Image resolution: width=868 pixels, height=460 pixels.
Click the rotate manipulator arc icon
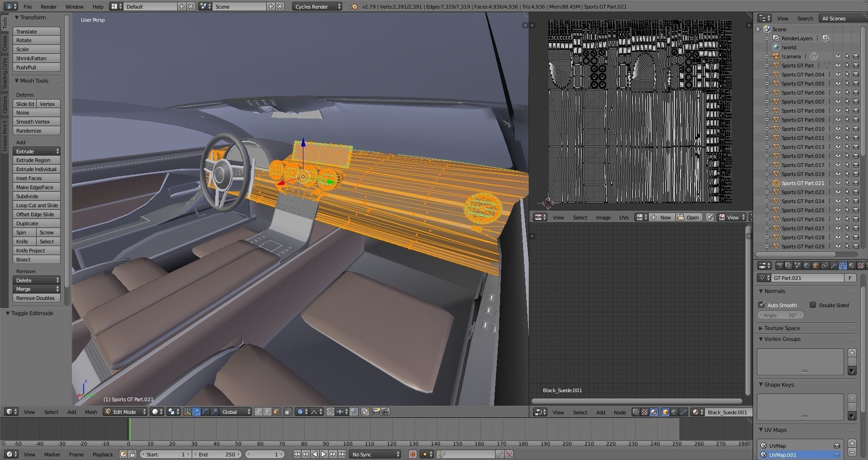point(205,412)
